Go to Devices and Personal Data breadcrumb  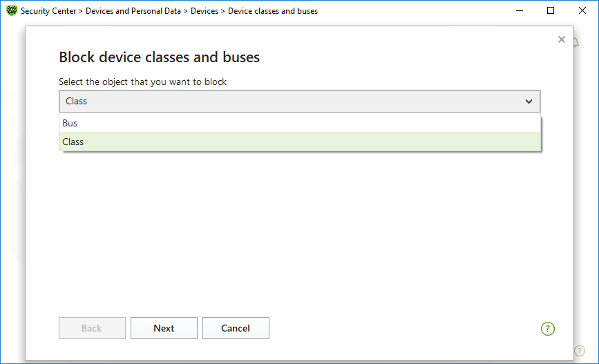pyautogui.click(x=133, y=11)
